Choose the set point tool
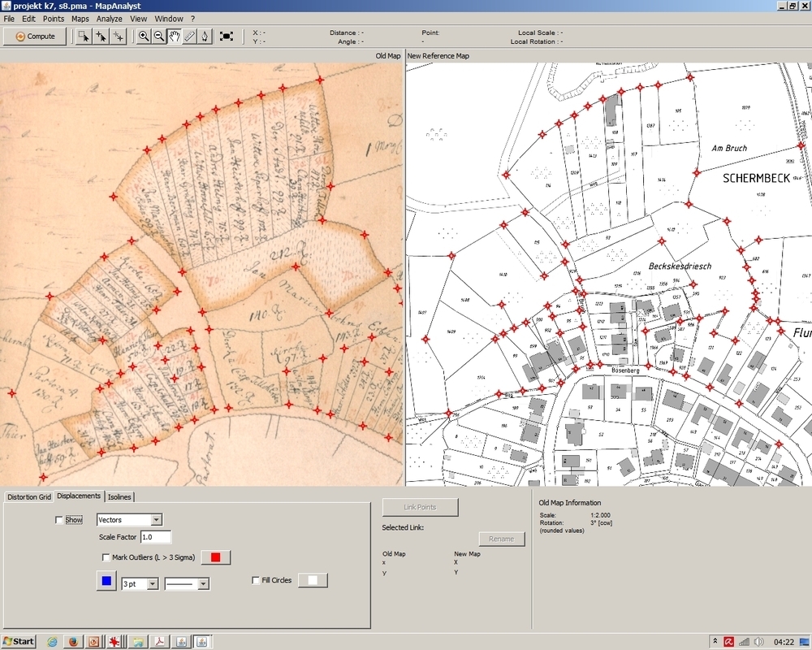The width and height of the screenshot is (812, 650). coord(101,37)
